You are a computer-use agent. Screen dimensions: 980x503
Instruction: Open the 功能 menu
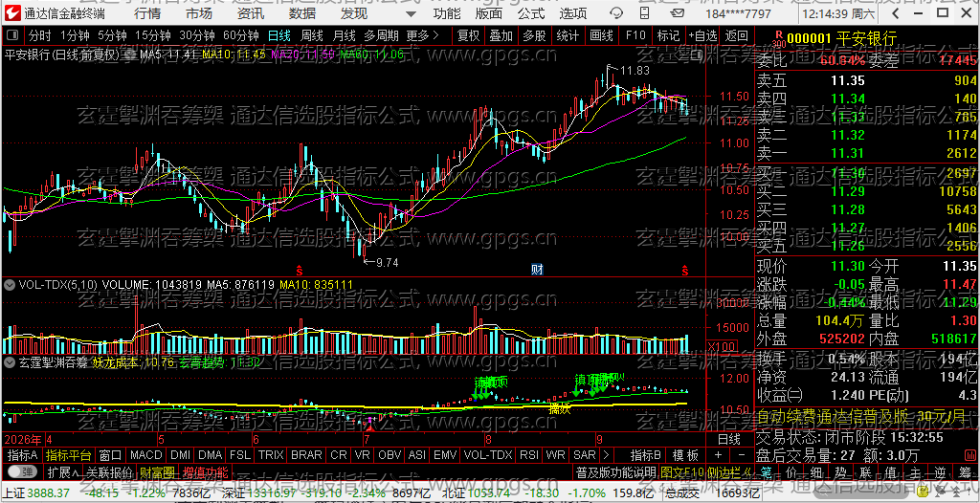(x=447, y=13)
